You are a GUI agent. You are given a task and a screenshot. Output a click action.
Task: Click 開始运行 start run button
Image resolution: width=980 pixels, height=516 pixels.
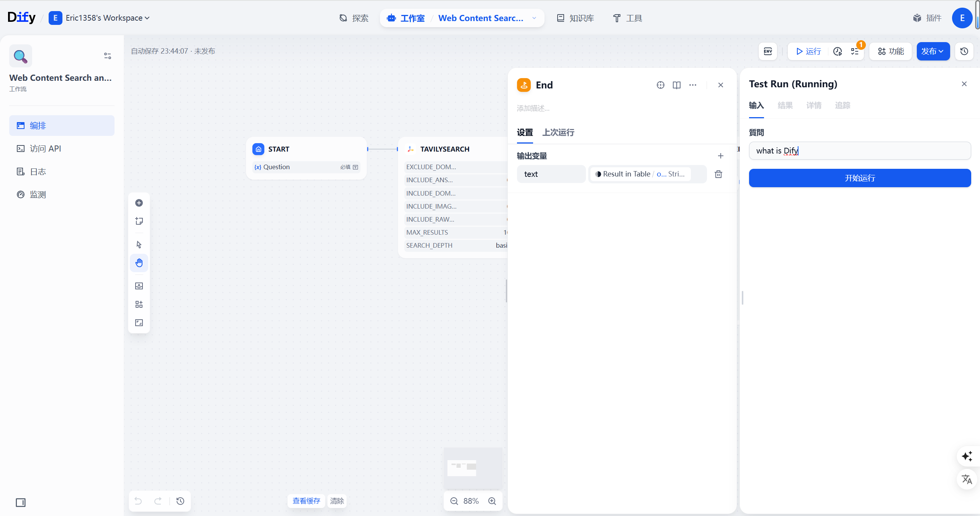860,178
